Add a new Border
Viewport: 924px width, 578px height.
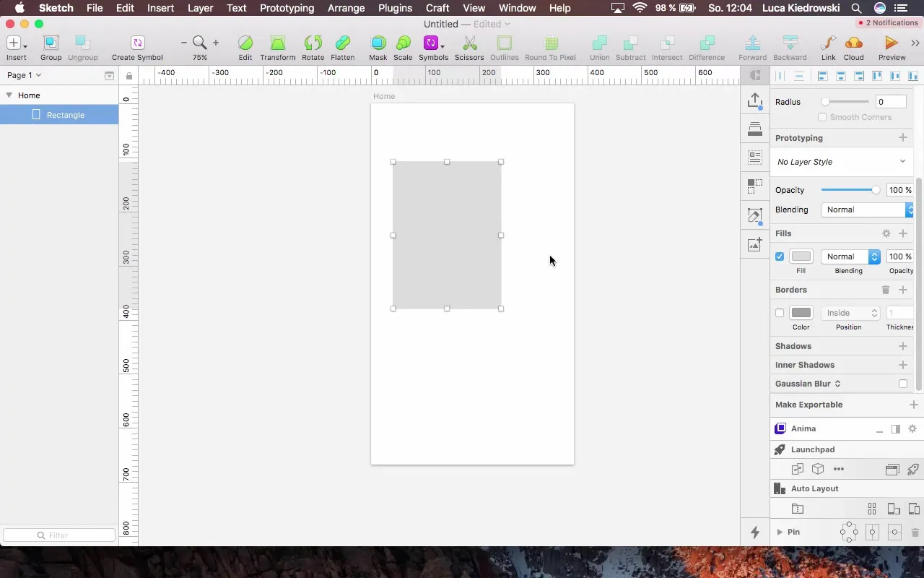(903, 290)
